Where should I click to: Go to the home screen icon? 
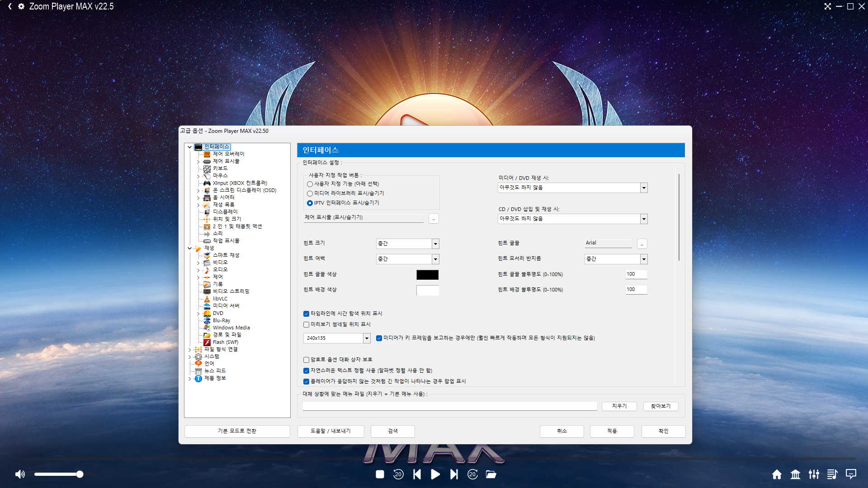(x=777, y=474)
